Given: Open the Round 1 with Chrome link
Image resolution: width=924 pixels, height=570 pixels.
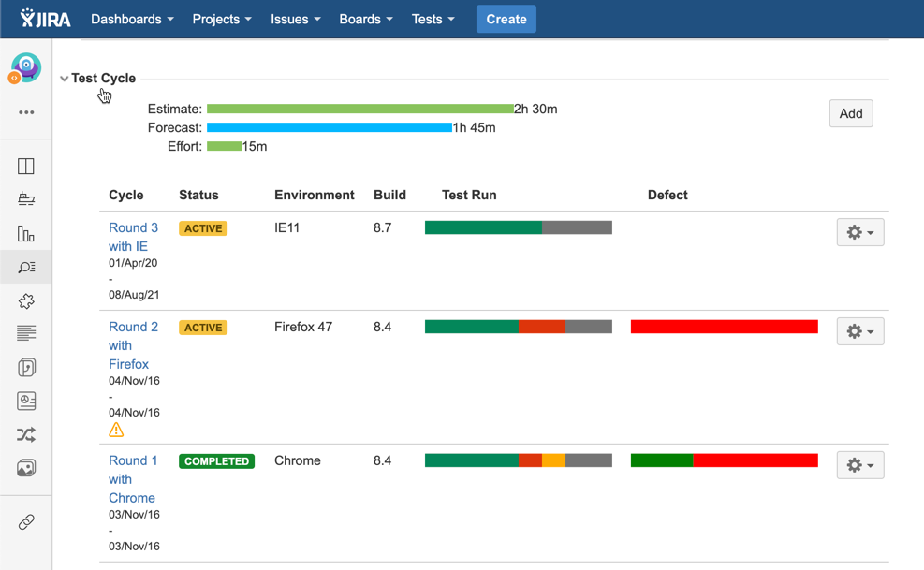Looking at the screenshot, I should coord(132,479).
